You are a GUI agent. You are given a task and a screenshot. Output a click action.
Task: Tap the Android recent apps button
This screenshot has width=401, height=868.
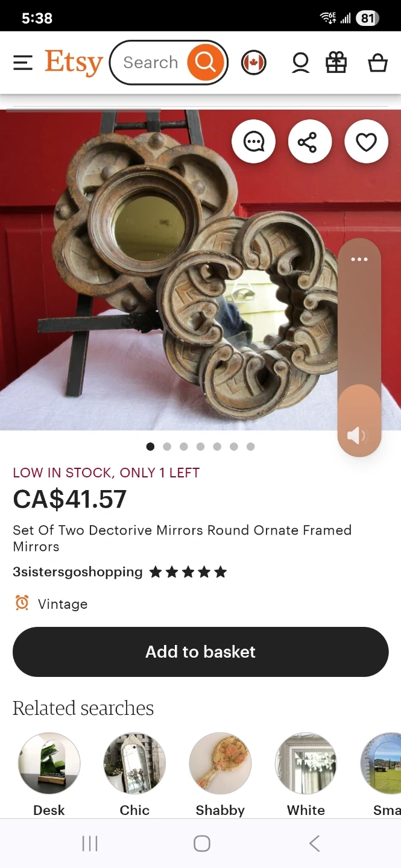90,844
